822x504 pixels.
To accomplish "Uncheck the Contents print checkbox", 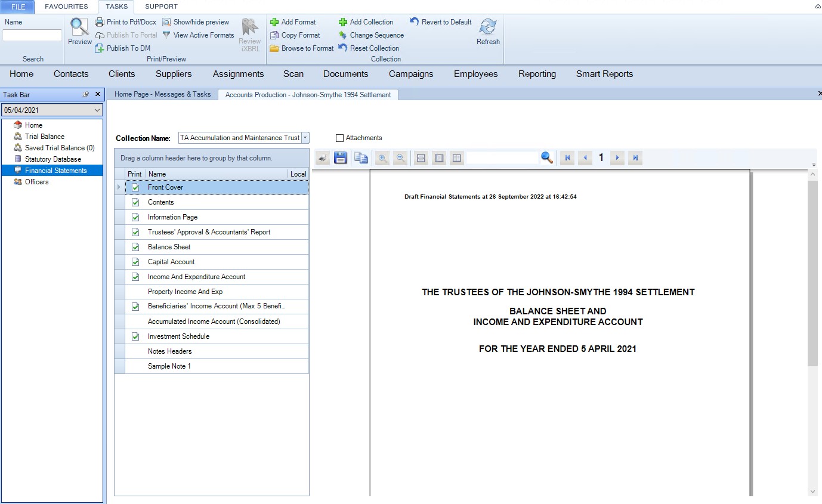I will point(135,202).
